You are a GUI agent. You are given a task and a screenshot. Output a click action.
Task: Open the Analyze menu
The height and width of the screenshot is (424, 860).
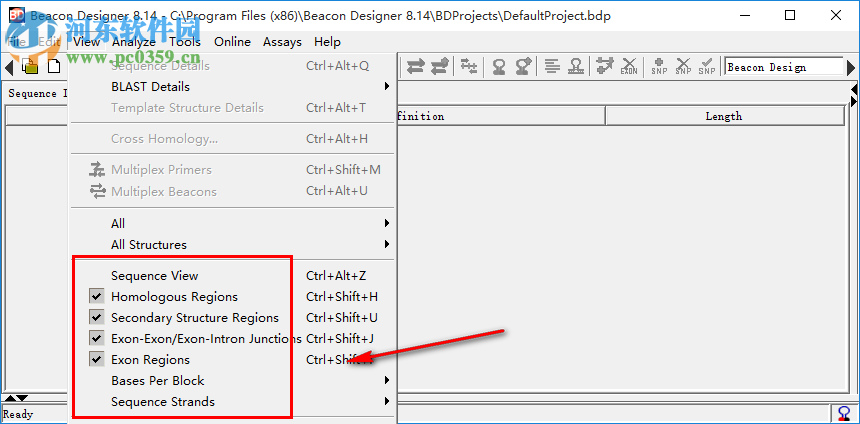click(134, 42)
